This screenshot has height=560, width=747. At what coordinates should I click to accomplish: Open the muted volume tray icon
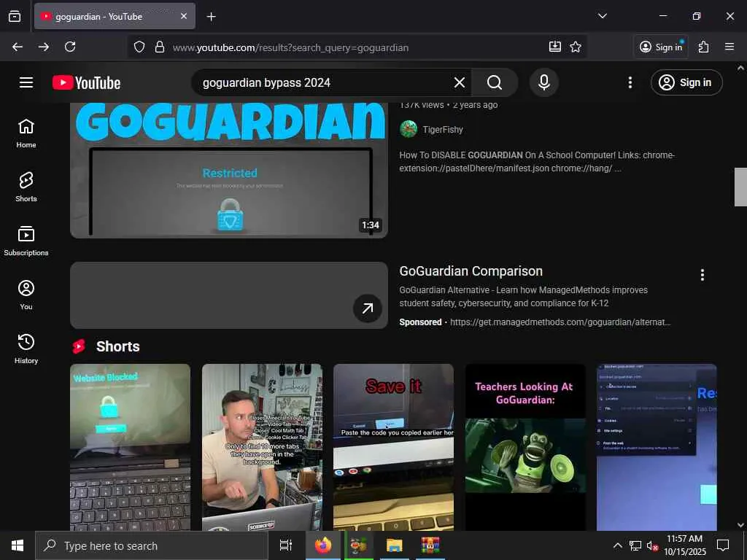click(652, 545)
